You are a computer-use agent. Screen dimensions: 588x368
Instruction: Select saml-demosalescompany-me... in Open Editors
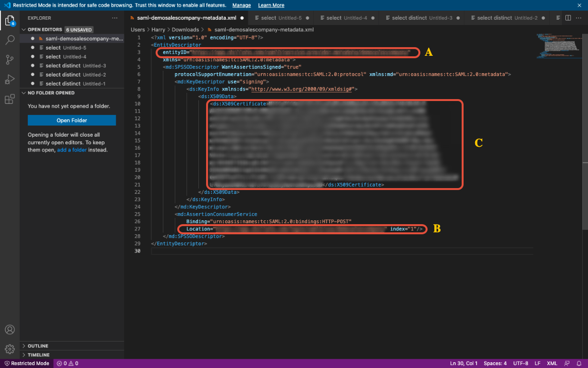pyautogui.click(x=72, y=38)
